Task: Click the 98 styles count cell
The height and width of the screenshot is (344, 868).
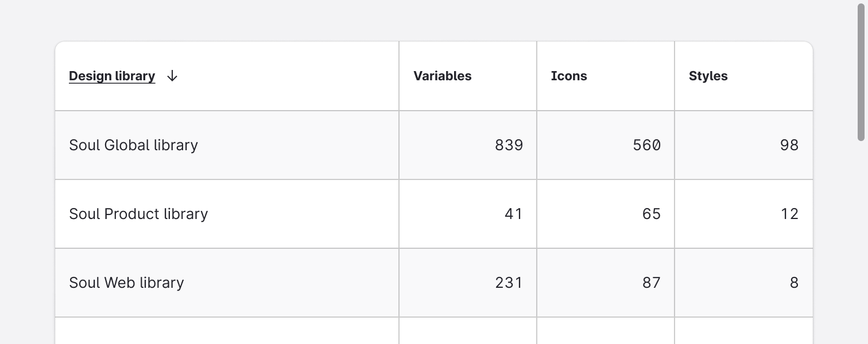Action: [x=789, y=145]
